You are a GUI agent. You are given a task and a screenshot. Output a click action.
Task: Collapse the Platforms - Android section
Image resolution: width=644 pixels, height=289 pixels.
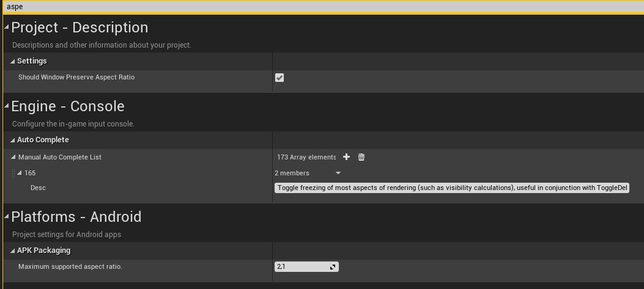click(x=6, y=216)
